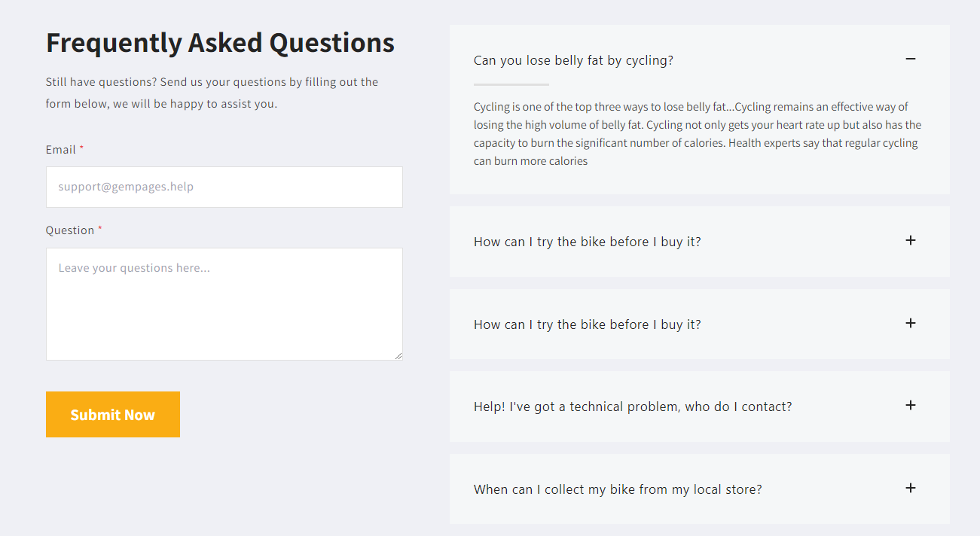Viewport: 980px width, 536px height.
Task: Click the 'Frequently Asked Questions' heading
Action: point(220,43)
